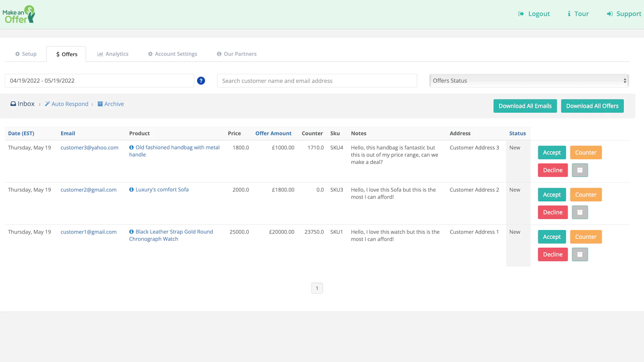The width and height of the screenshot is (644, 362).
Task: Sort offers by Offer Amount column
Action: point(273,134)
